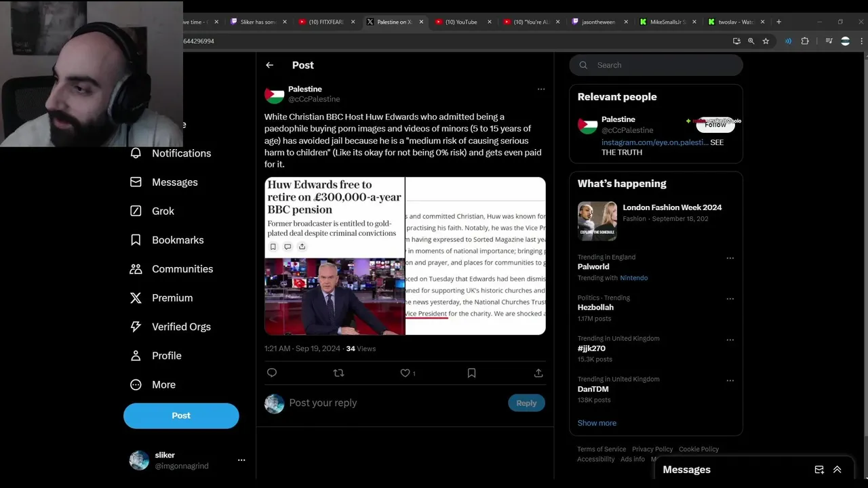
Task: Click the reply speech bubble icon
Action: click(272, 373)
